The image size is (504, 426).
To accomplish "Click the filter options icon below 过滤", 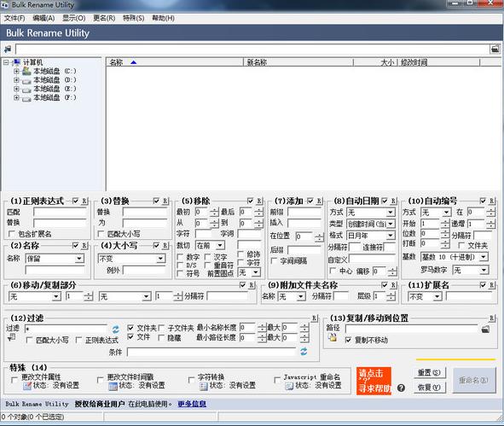I will coord(11,337).
